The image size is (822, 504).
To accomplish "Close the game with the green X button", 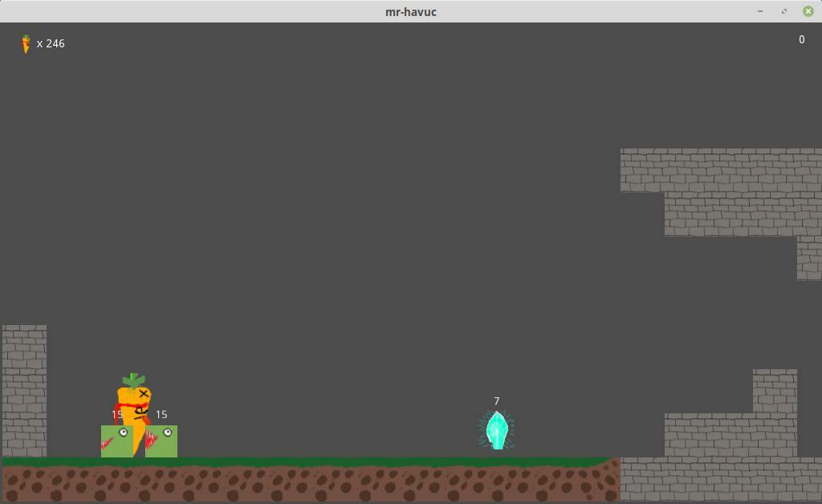I will click(x=808, y=11).
